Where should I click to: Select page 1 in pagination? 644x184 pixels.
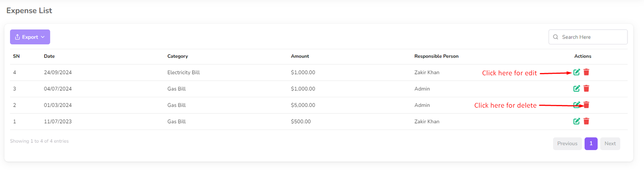point(591,144)
